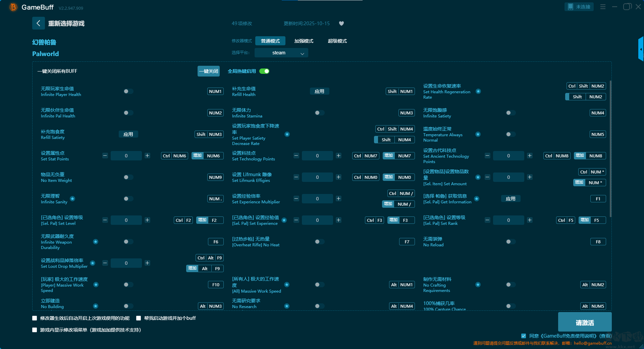Click star icon next to [All] Massive Work Speed
644x349 pixels.
click(287, 285)
